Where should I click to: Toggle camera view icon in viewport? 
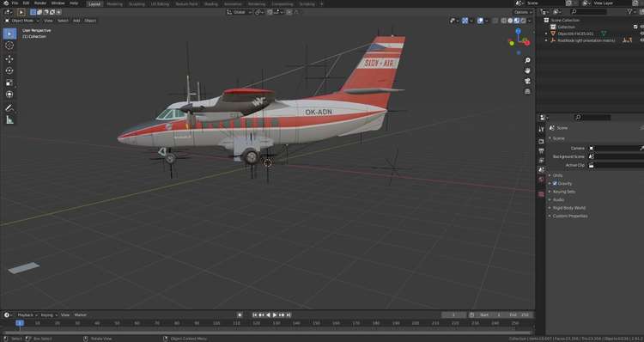pyautogui.click(x=527, y=81)
